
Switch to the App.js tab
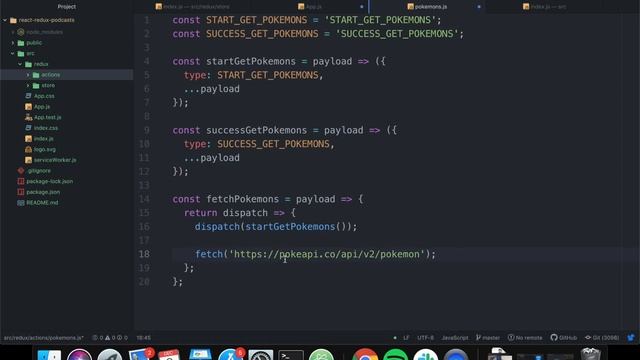click(x=310, y=7)
